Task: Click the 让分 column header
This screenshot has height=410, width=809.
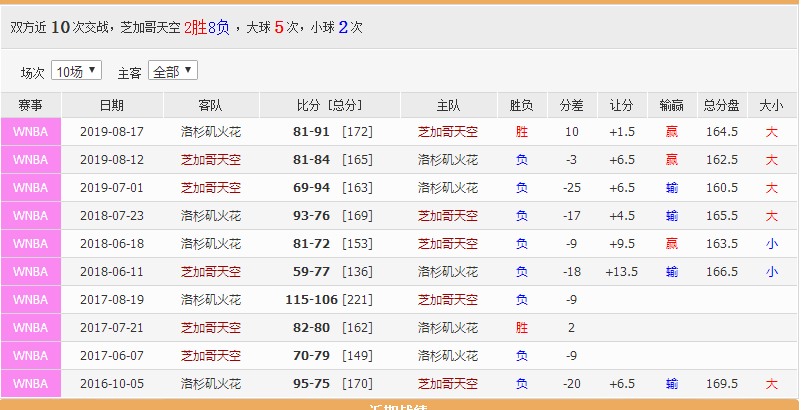Action: (x=622, y=105)
